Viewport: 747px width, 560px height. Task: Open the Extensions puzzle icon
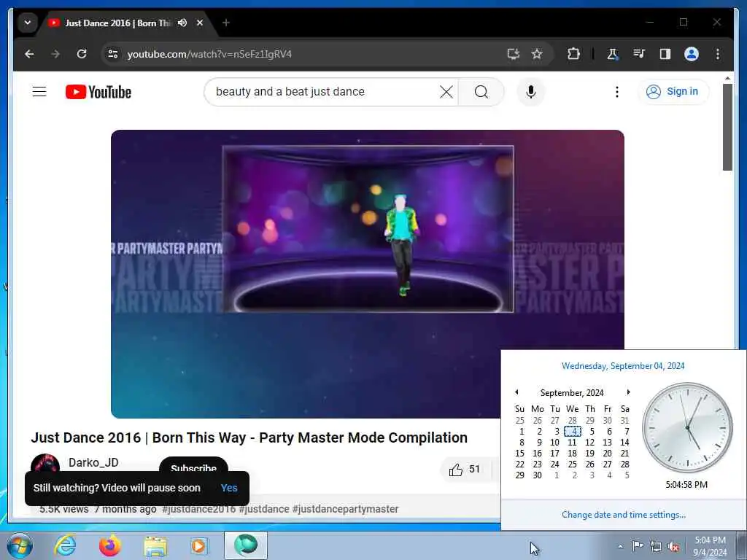pos(573,54)
